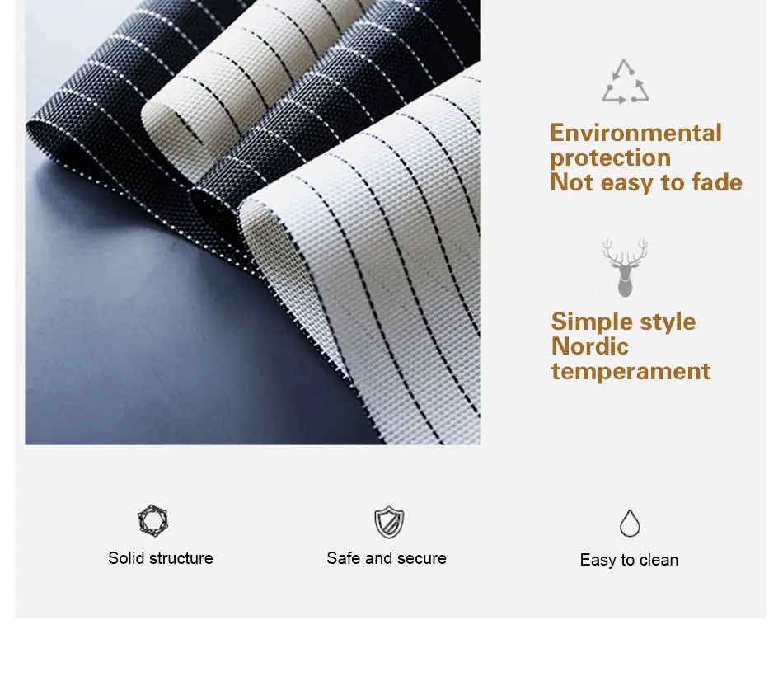Click the striped shield icon
This screenshot has height=700, width=783.
(x=389, y=522)
